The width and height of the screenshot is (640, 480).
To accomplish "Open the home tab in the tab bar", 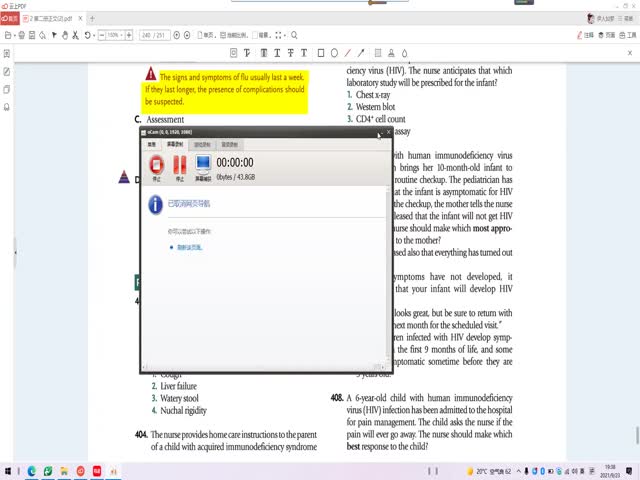I will [10, 19].
